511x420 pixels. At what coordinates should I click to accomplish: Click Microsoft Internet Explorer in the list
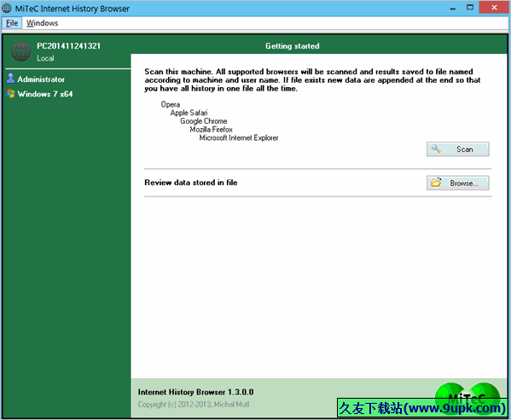[x=239, y=138]
